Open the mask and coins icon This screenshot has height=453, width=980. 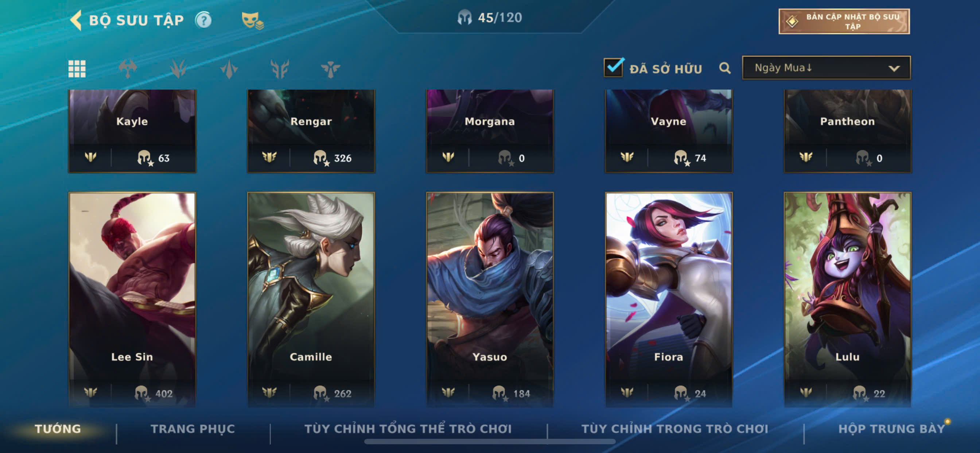tap(253, 20)
